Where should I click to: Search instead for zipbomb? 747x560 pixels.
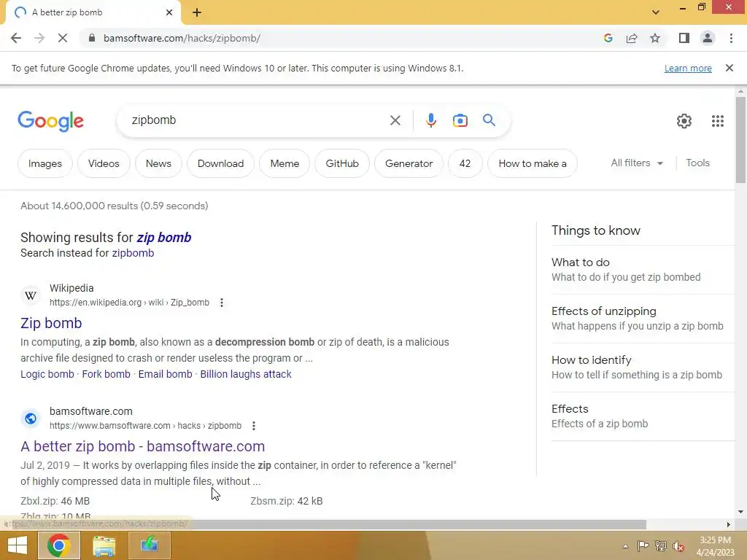[x=133, y=253]
